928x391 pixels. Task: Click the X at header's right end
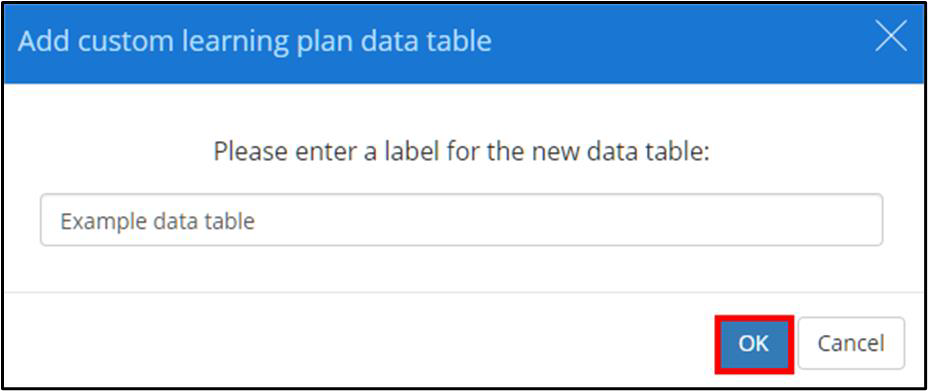891,39
